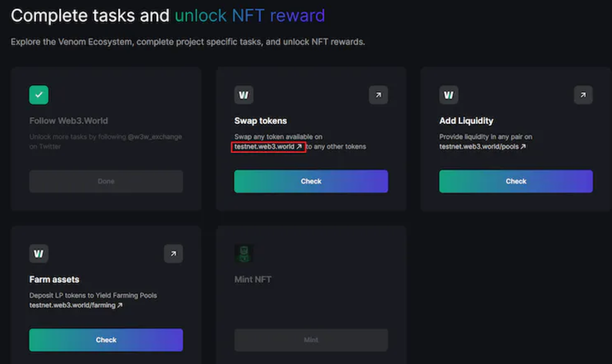Click Check button under Farm assets

click(x=106, y=340)
